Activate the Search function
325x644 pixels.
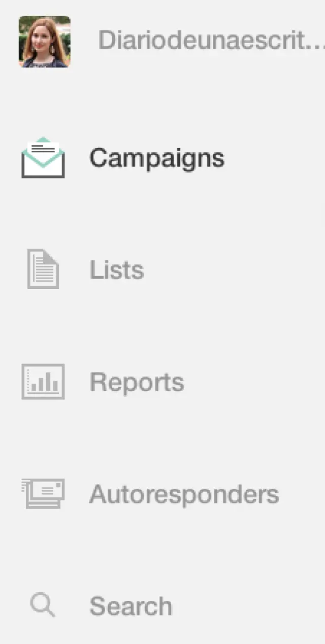pyautogui.click(x=131, y=606)
